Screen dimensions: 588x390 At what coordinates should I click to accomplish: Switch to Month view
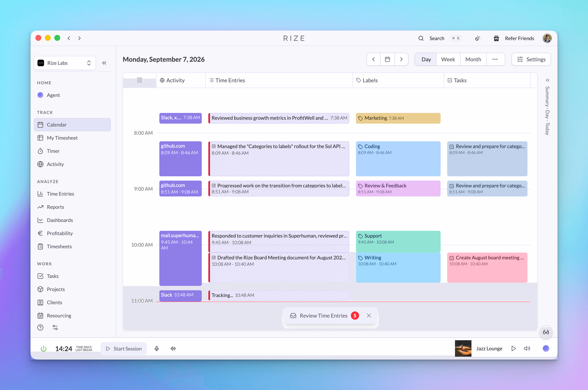[x=473, y=59]
